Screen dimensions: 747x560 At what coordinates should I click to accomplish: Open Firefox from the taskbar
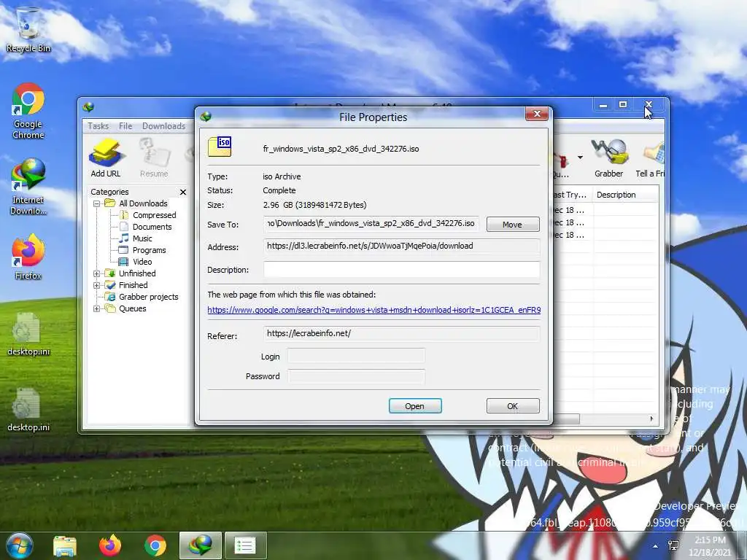110,545
